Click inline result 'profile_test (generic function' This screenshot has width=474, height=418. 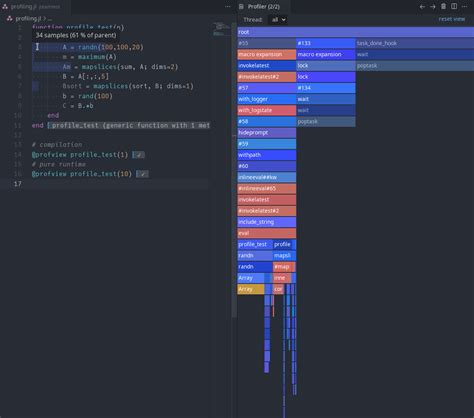(x=129, y=125)
